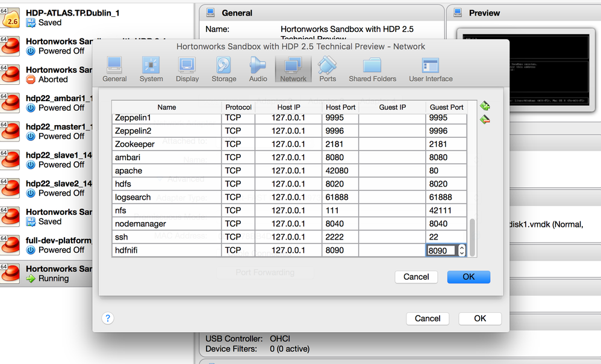The height and width of the screenshot is (364, 601).
Task: Select the hdfs rule name cell
Action: pos(166,184)
